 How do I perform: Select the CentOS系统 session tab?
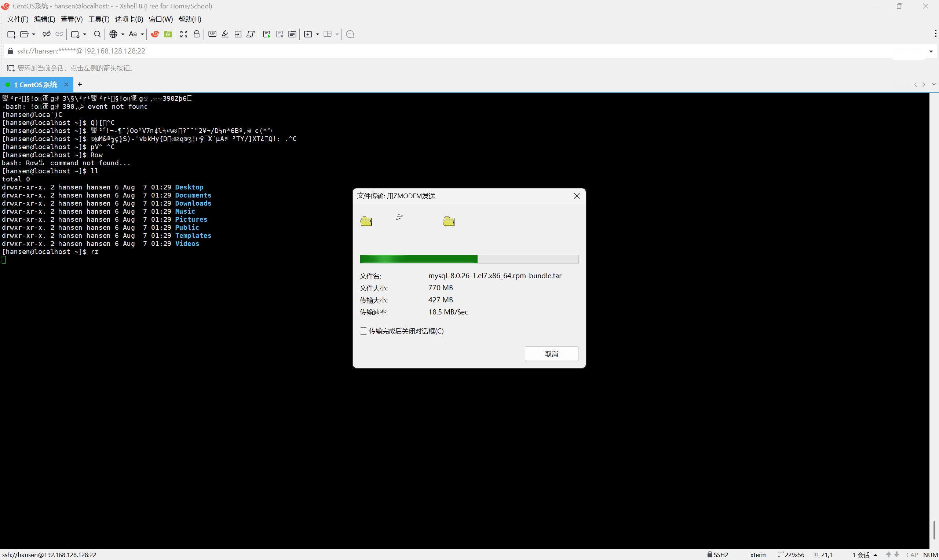(x=36, y=85)
